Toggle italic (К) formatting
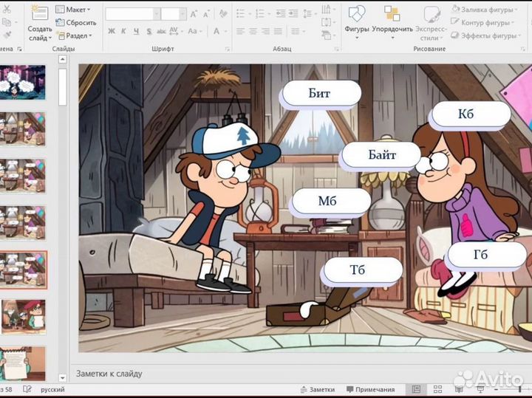532x398 pixels. tap(124, 31)
